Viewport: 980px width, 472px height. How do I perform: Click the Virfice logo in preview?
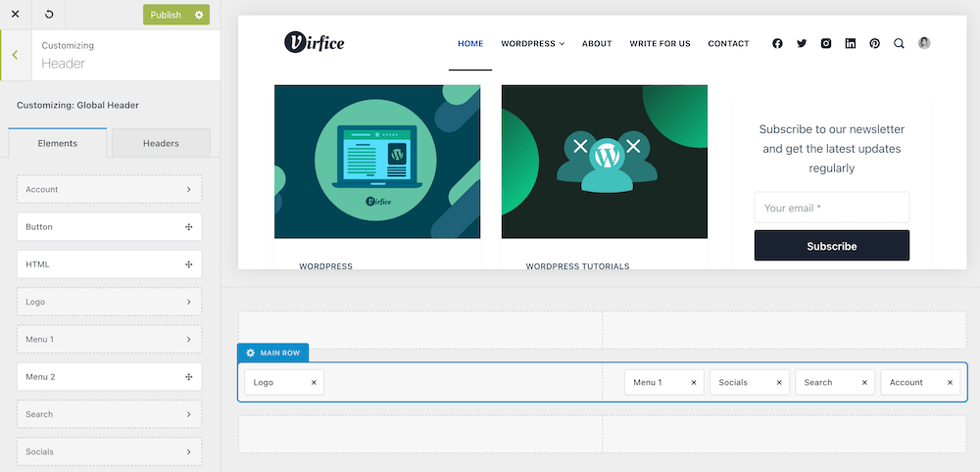tap(315, 42)
